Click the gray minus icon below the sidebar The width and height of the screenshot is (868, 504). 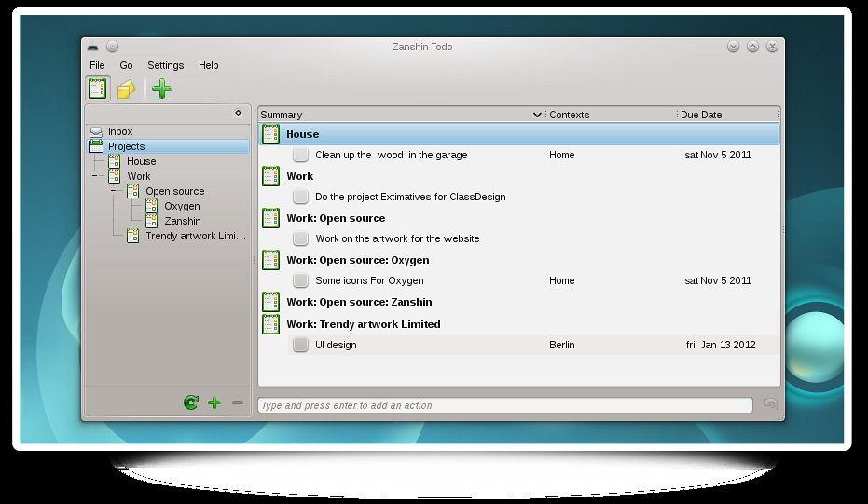click(x=238, y=402)
